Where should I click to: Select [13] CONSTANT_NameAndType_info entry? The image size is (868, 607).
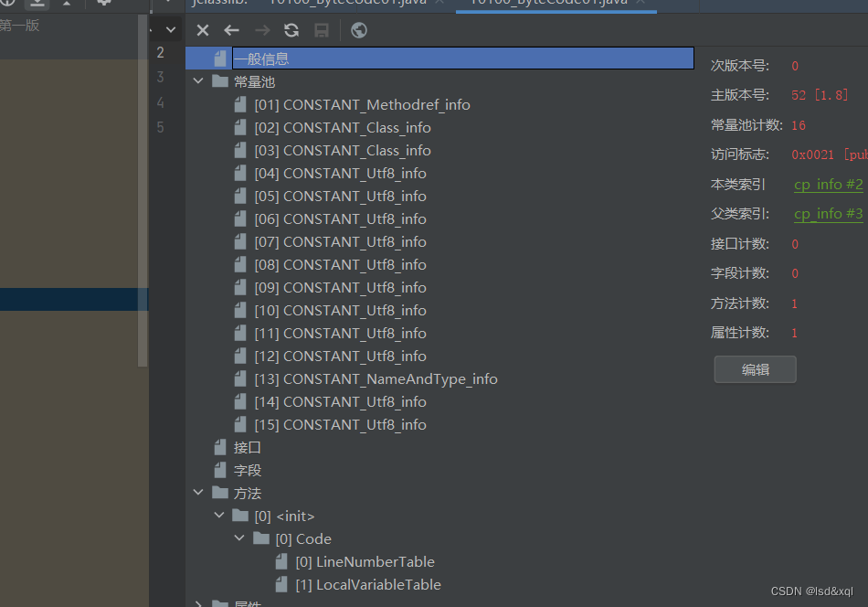pos(376,378)
